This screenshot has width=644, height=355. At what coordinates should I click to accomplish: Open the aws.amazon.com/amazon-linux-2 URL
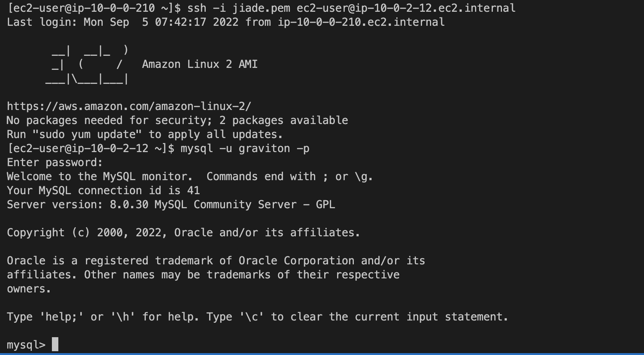129,106
